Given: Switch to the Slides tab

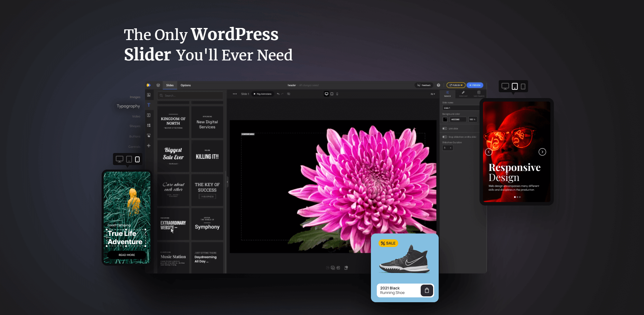Looking at the screenshot, I should coord(170,85).
